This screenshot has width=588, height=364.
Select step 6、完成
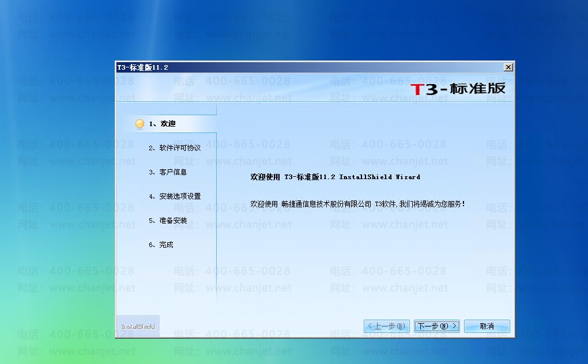tap(161, 245)
